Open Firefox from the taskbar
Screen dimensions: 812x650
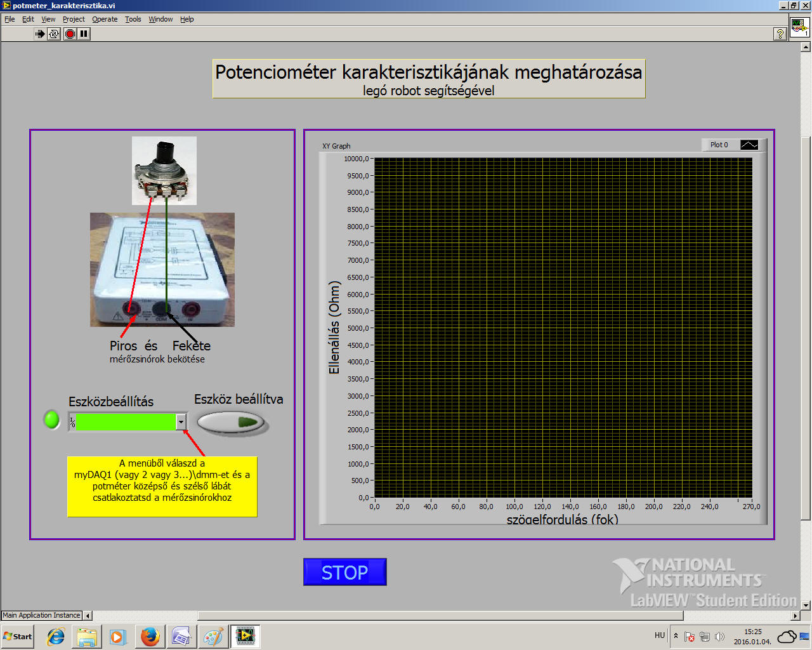coord(150,636)
